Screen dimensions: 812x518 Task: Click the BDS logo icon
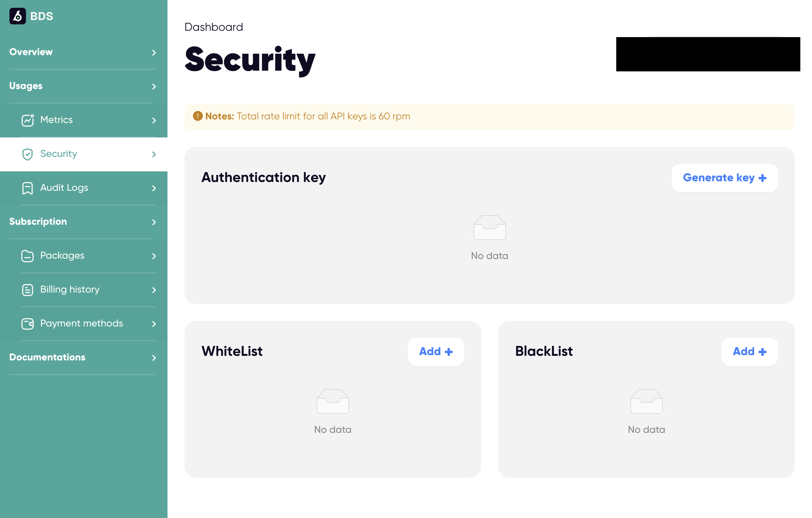click(x=18, y=16)
